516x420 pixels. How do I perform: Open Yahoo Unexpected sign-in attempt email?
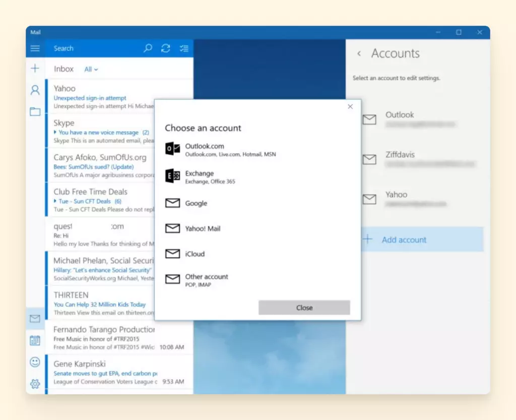tap(100, 96)
